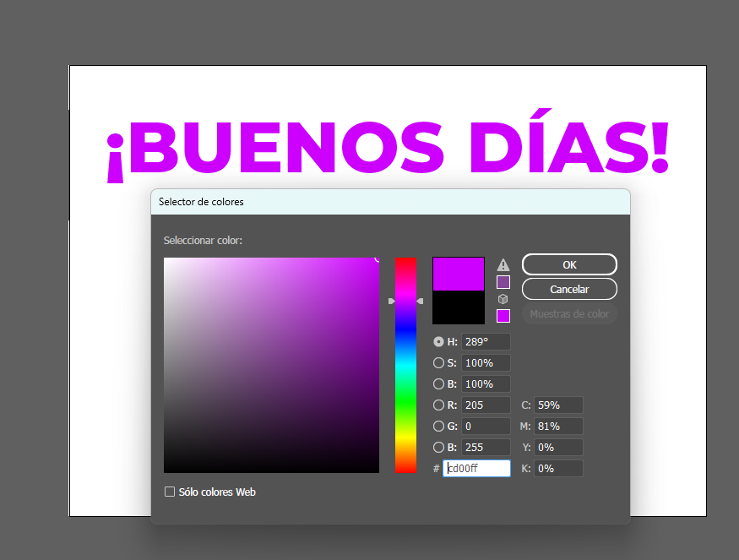This screenshot has width=739, height=560.
Task: Select the S saturation radio button
Action: click(x=438, y=363)
